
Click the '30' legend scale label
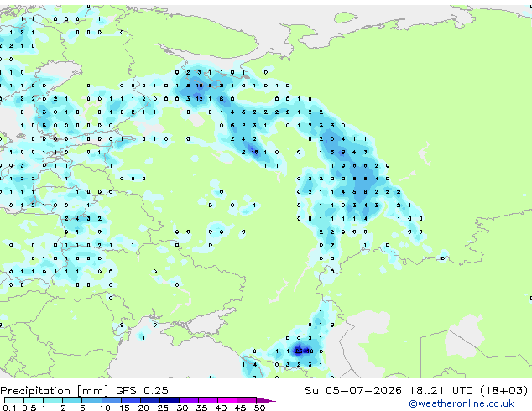coord(182,408)
